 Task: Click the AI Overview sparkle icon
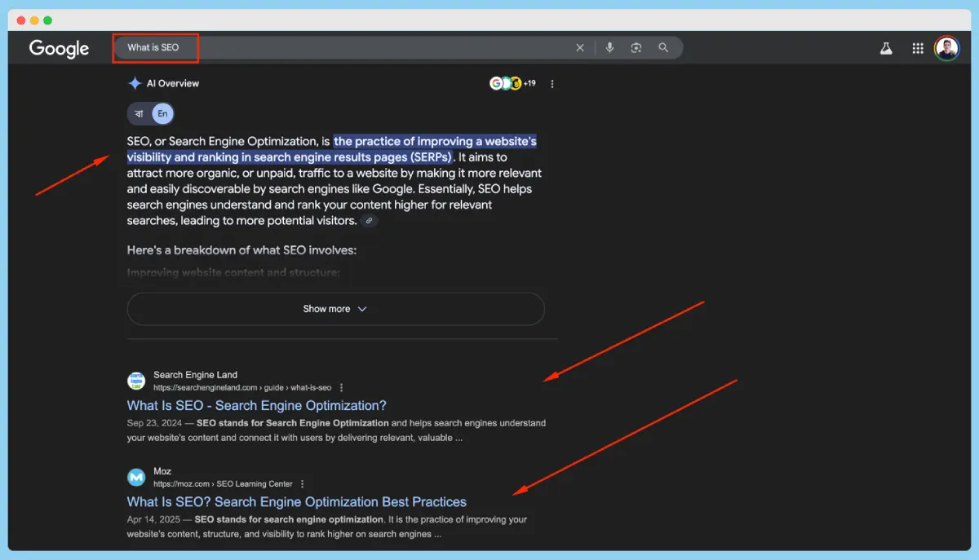134,82
